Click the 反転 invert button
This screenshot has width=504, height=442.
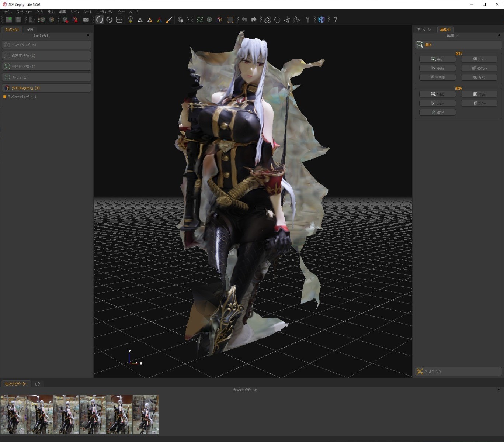point(479,94)
